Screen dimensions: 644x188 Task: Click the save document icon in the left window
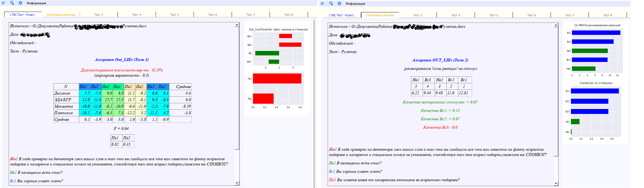[x=12, y=3]
